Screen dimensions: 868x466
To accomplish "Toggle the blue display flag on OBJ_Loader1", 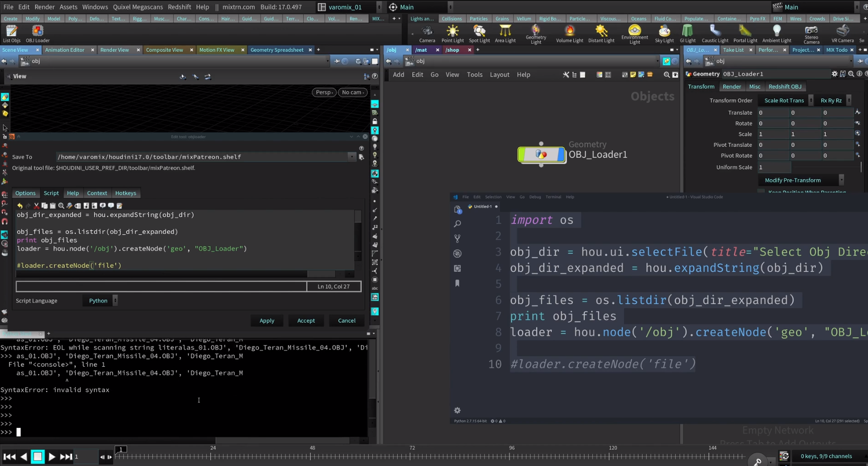I will pos(561,155).
